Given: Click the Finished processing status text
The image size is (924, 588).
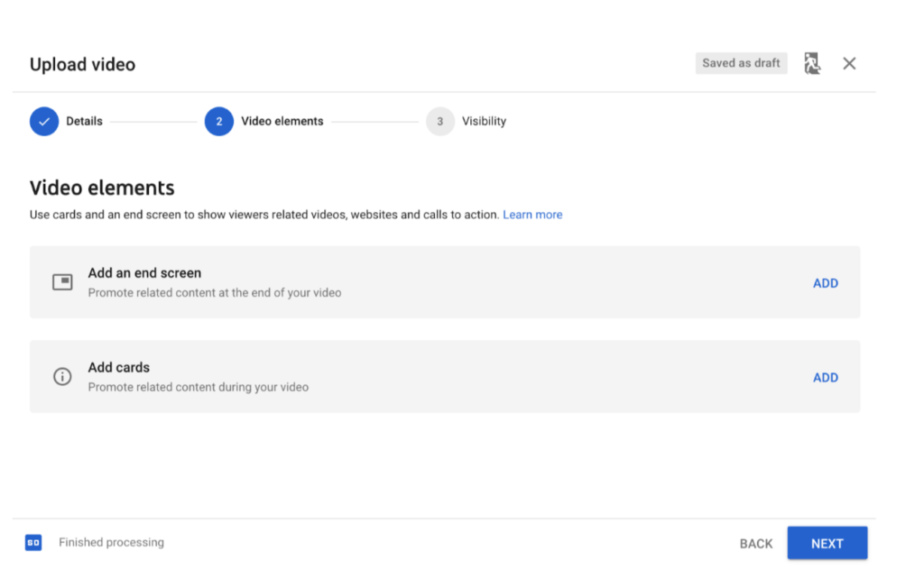Looking at the screenshot, I should point(111,543).
